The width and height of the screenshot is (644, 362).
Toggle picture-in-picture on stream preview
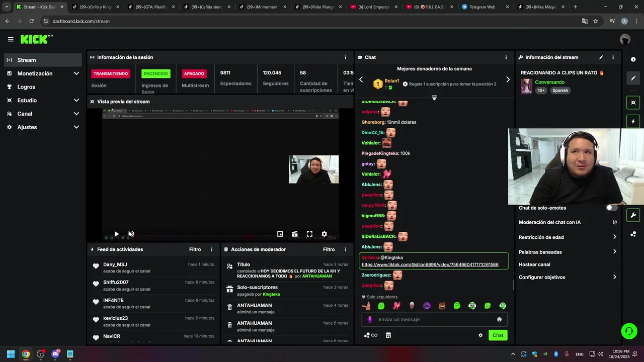click(280, 234)
